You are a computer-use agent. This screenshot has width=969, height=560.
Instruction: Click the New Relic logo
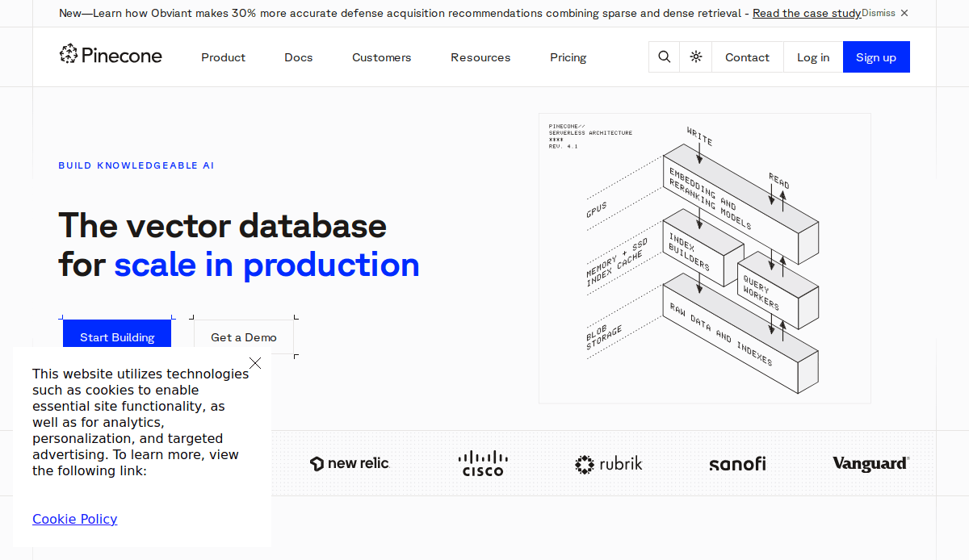tap(350, 463)
